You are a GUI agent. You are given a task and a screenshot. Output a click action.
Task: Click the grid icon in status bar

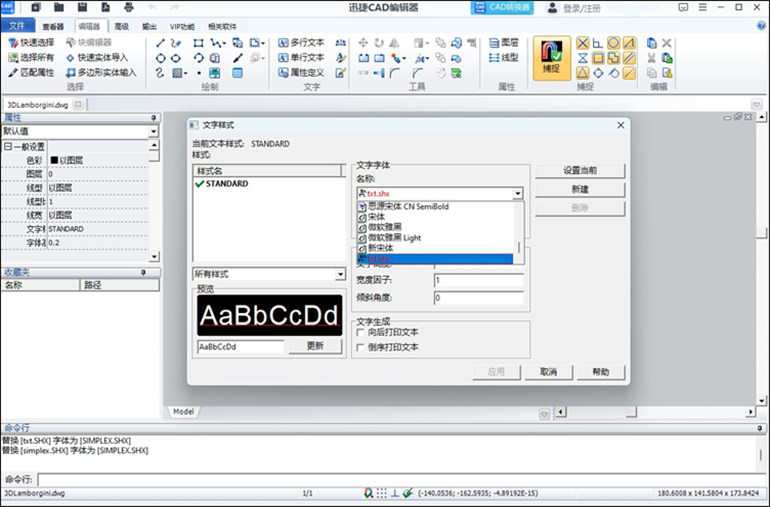(x=382, y=493)
